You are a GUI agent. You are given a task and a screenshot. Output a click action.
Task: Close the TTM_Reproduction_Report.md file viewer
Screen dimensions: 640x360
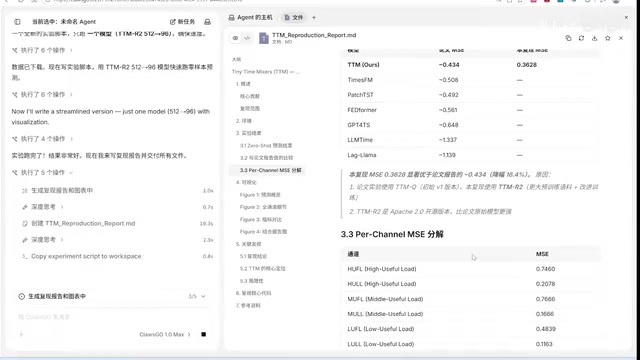coord(621,38)
